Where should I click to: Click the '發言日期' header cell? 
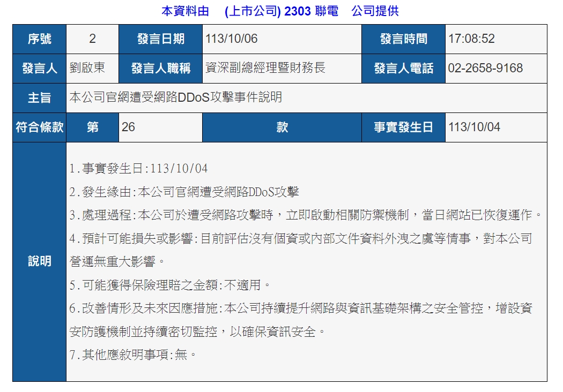(160, 39)
